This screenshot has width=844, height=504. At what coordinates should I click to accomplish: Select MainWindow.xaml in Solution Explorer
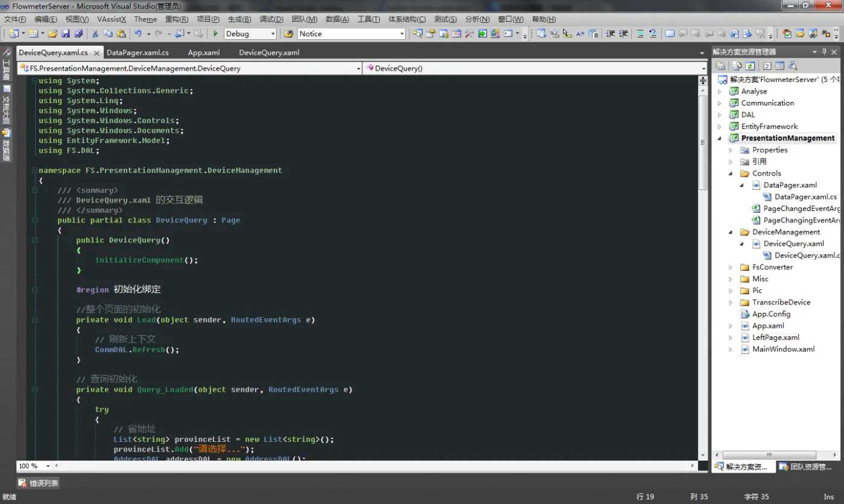tap(783, 349)
